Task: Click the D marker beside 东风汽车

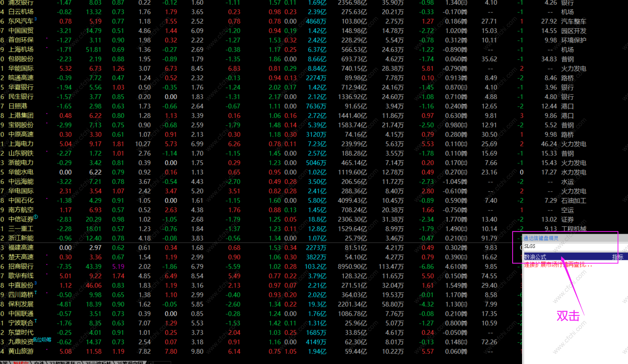Action: 36,19
